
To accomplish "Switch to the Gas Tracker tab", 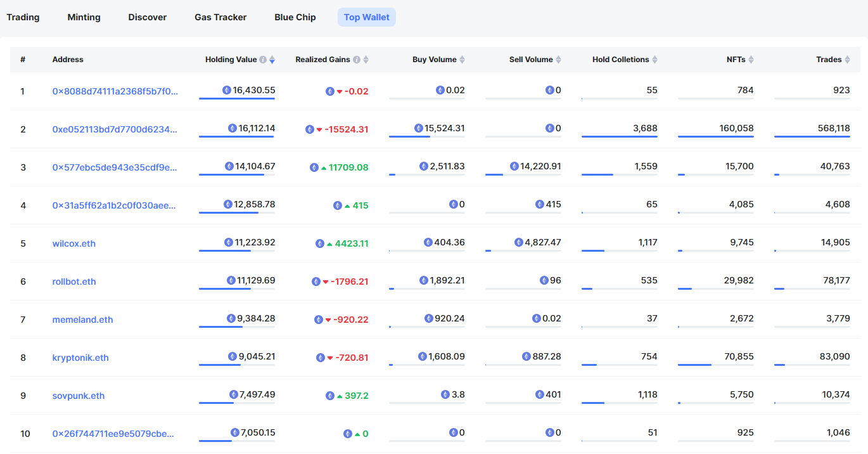I will pos(220,17).
